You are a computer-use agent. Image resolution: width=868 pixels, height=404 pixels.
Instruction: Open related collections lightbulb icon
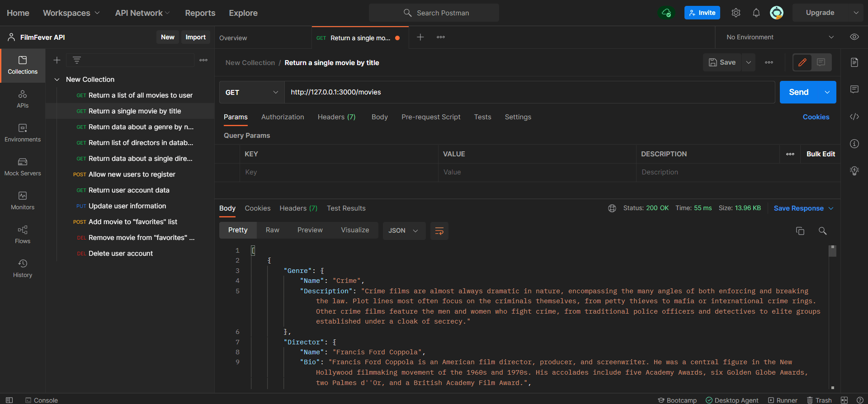pos(854,171)
